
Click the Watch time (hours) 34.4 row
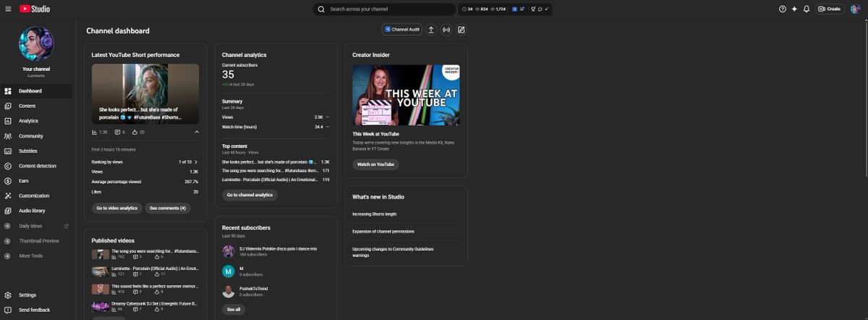(276, 127)
